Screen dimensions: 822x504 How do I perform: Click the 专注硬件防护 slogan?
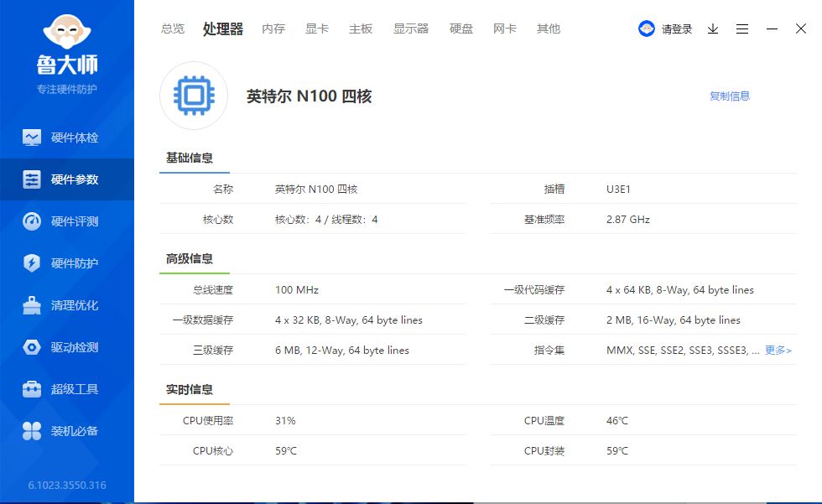pos(67,89)
